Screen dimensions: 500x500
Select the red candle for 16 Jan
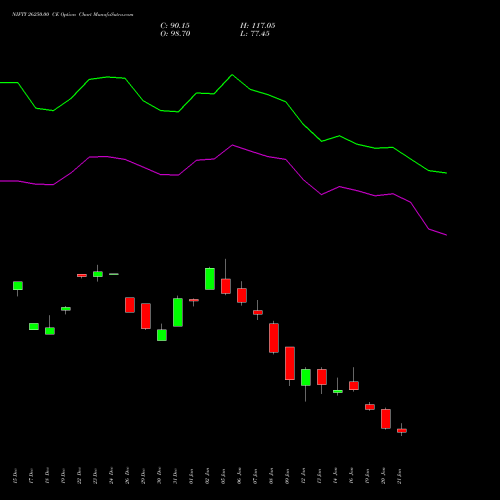click(354, 385)
